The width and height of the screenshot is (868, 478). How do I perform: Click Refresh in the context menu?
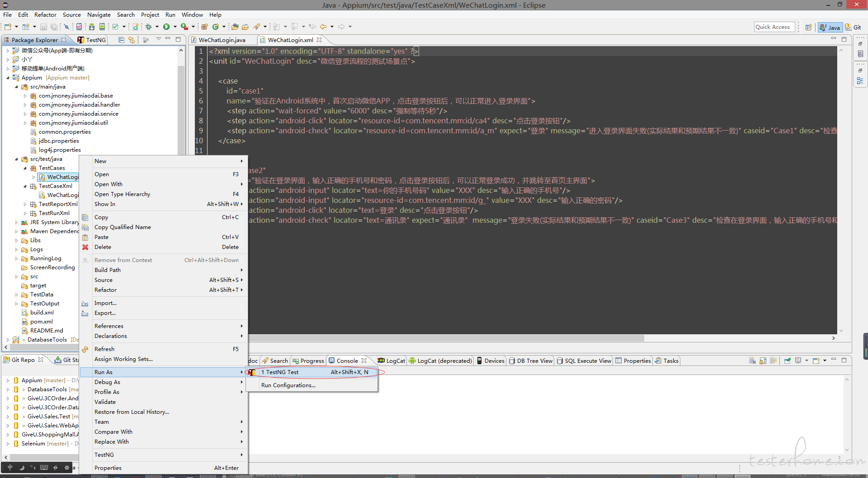[x=164, y=349]
